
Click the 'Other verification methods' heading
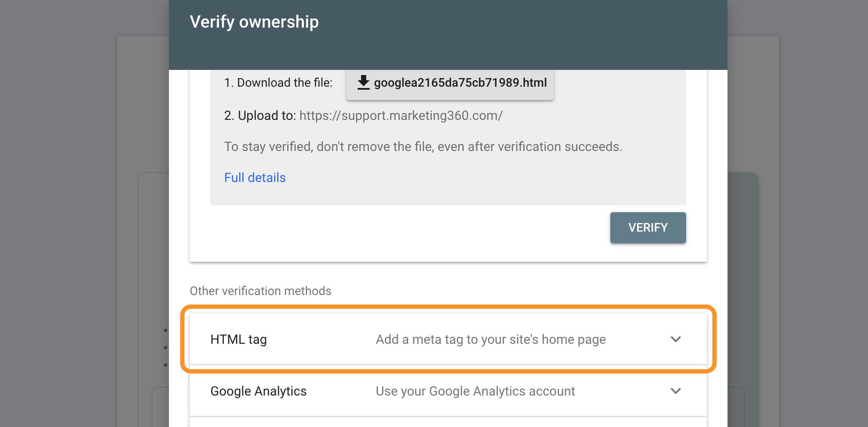[260, 291]
